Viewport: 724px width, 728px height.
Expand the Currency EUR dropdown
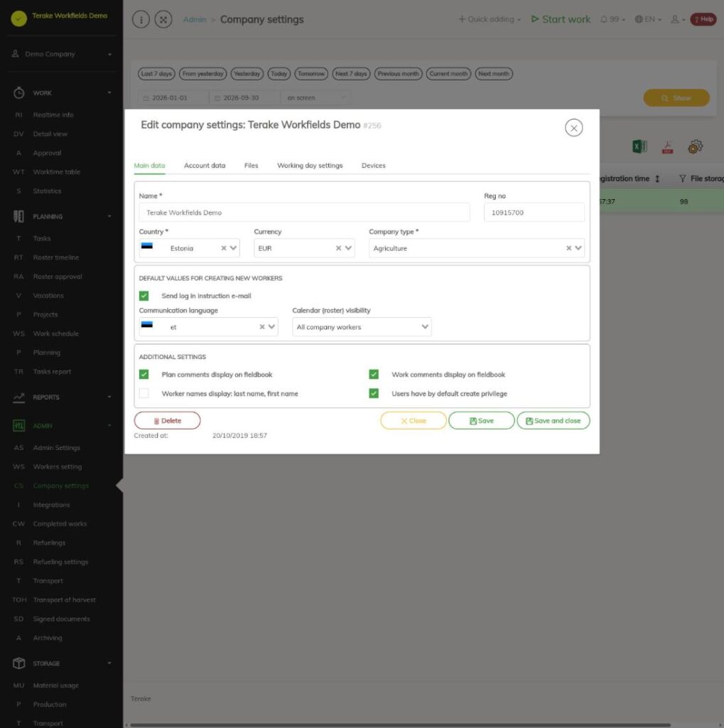pos(348,248)
